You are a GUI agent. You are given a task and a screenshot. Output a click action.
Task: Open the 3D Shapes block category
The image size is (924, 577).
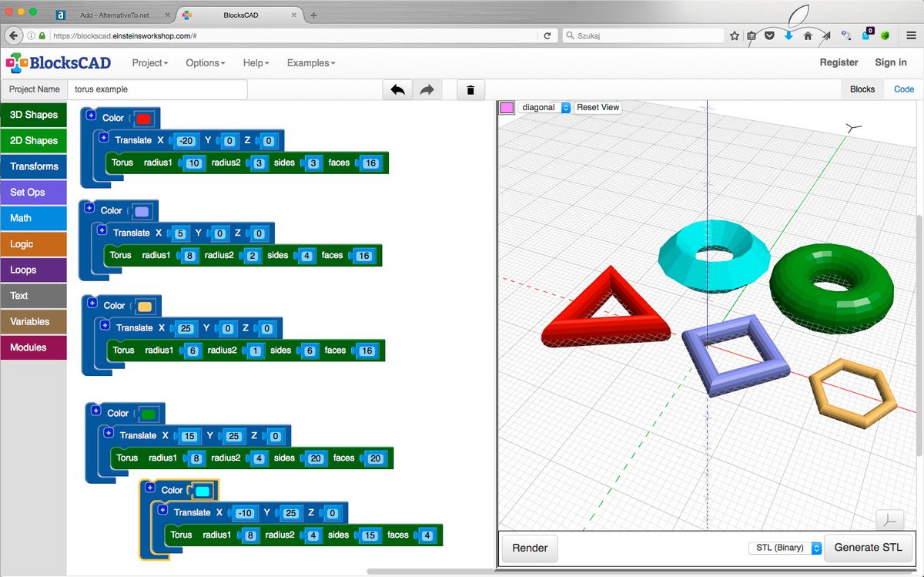pos(33,114)
